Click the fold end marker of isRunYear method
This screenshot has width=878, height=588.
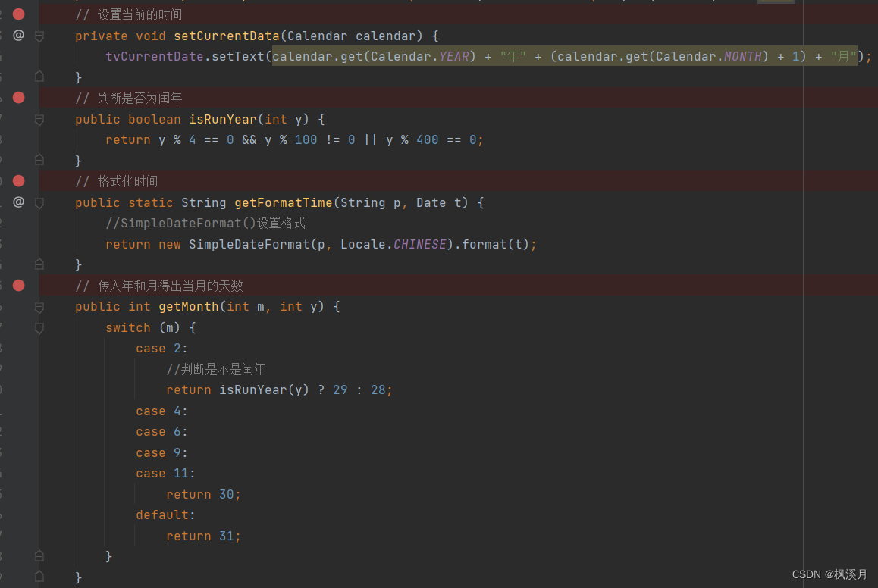pos(39,160)
